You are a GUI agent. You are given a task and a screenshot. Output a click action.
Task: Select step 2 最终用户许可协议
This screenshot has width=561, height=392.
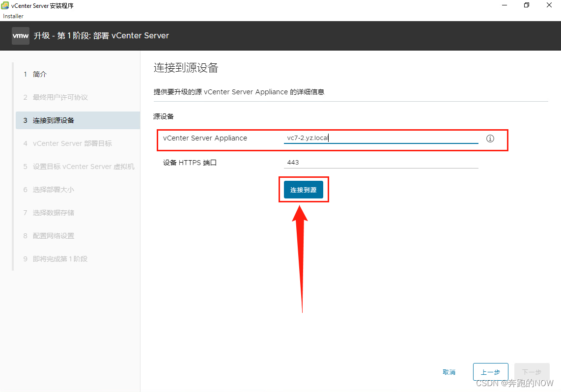coord(78,97)
